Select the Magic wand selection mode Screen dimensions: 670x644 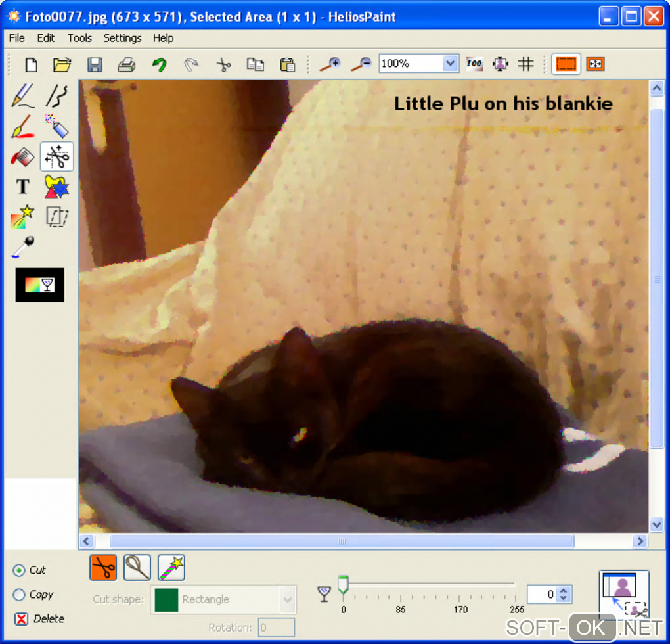click(x=171, y=567)
